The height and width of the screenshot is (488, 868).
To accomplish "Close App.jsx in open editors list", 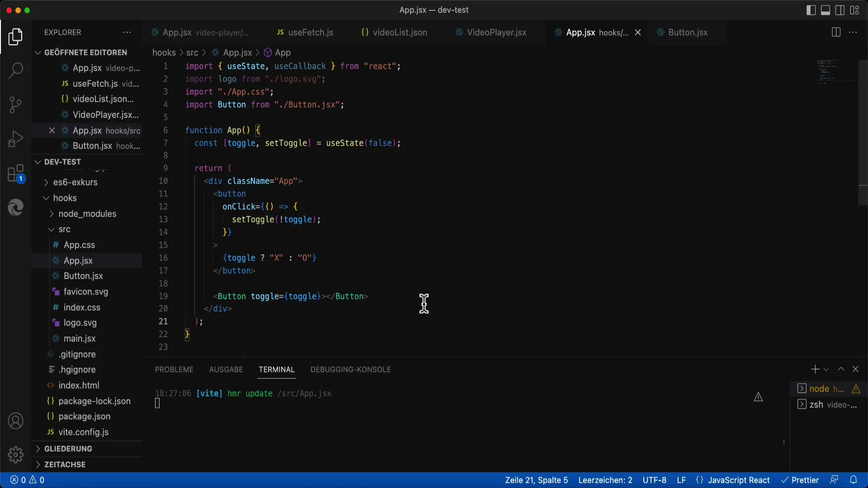I will [52, 131].
